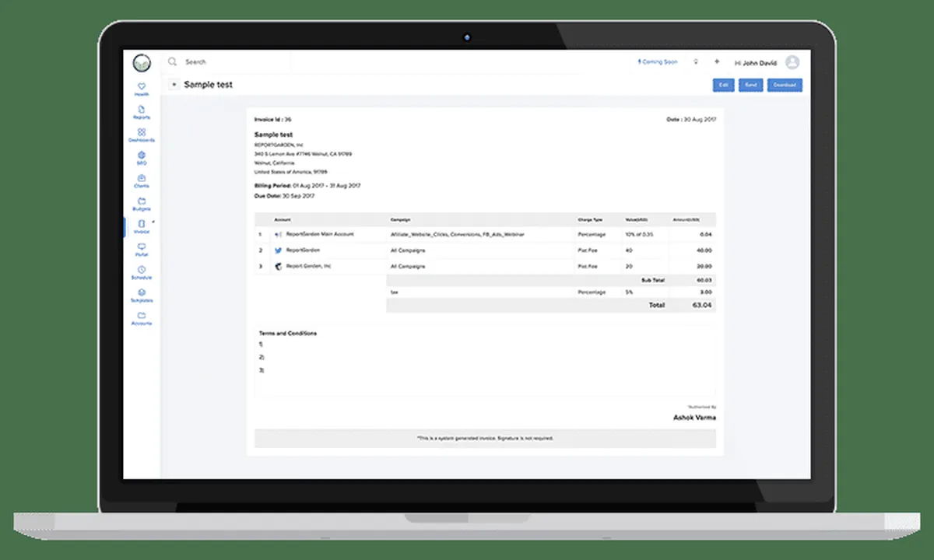Click the Due Date: 30 Sep 2017 line
This screenshot has height=560, width=934.
[x=285, y=196]
